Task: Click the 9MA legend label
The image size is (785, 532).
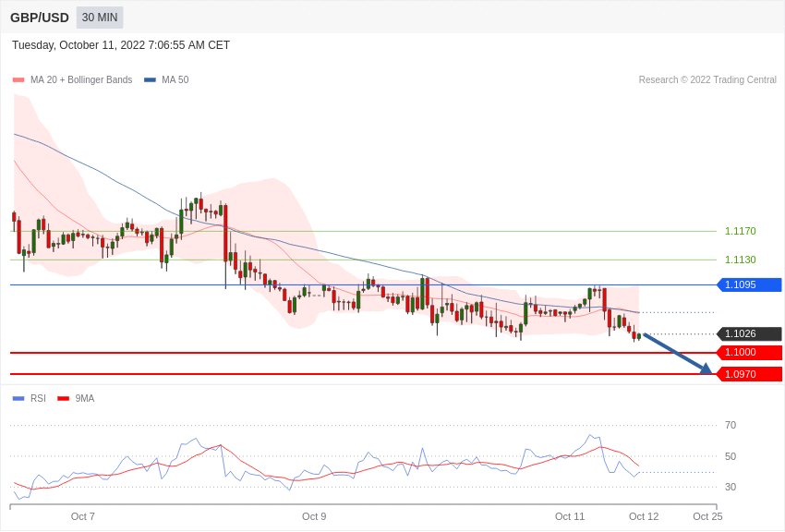Action: (85, 399)
